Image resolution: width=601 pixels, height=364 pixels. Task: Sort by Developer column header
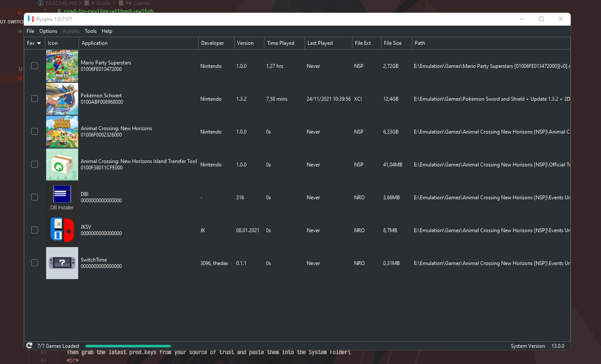pyautogui.click(x=216, y=43)
